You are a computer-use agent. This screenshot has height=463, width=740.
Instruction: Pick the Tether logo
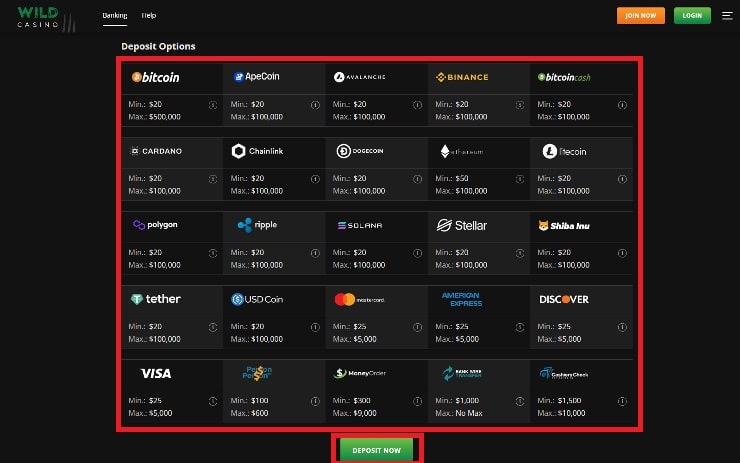[x=155, y=299]
